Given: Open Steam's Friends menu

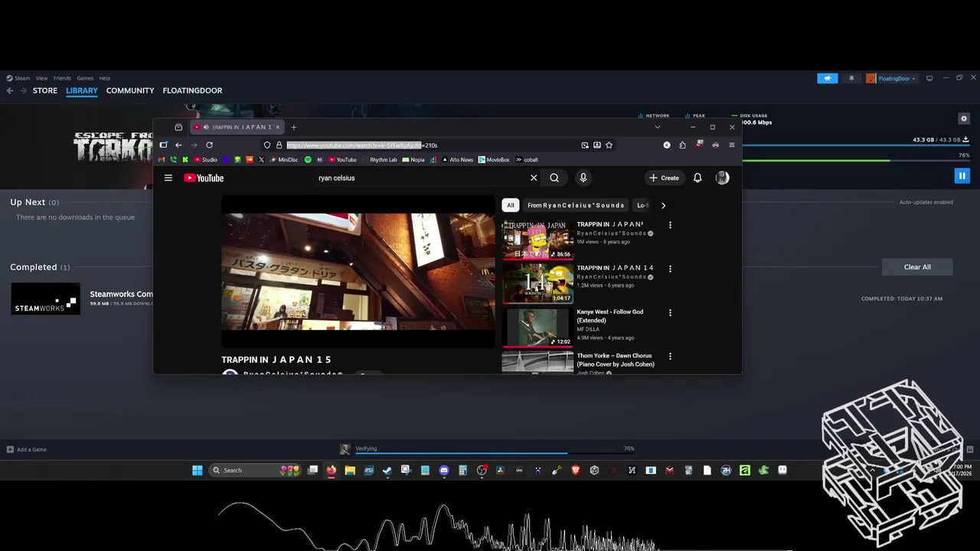Looking at the screenshot, I should coord(62,78).
